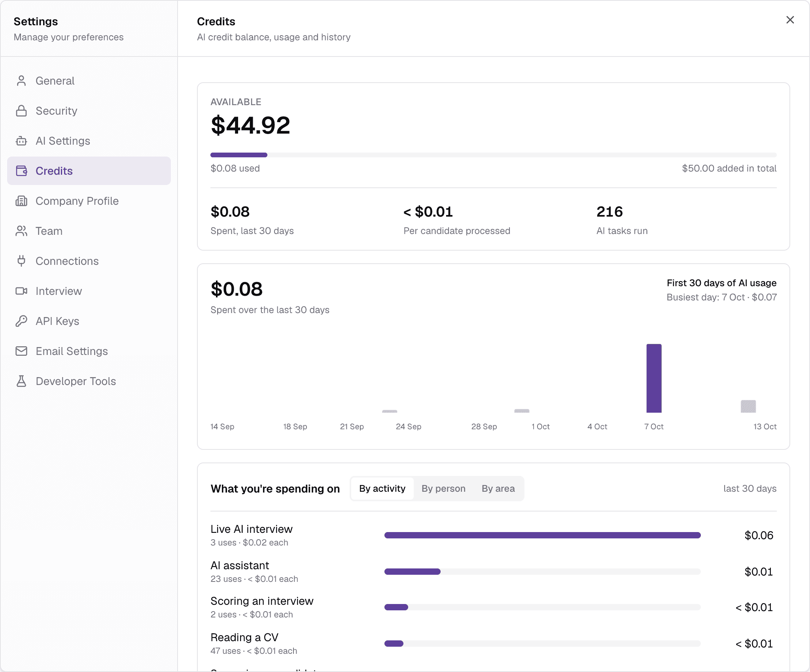Click the Email Settings envelope icon
Screen dimensions: 810x672
point(21,351)
